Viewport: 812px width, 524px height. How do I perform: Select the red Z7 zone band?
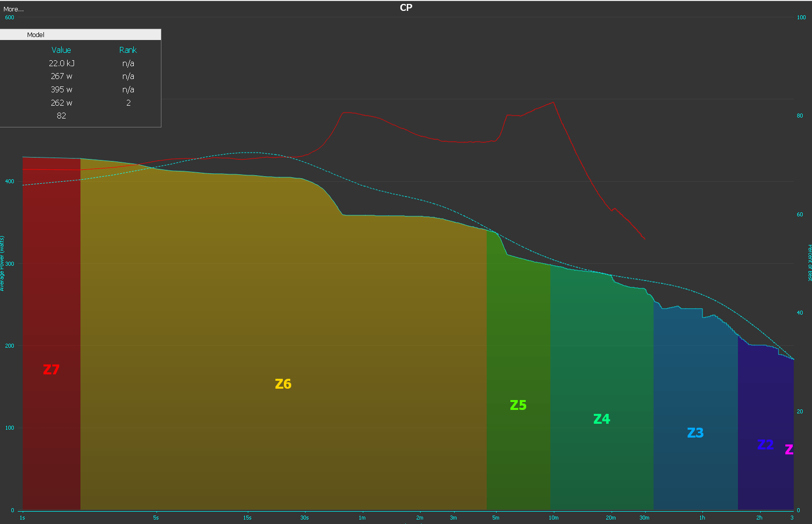[51, 368]
